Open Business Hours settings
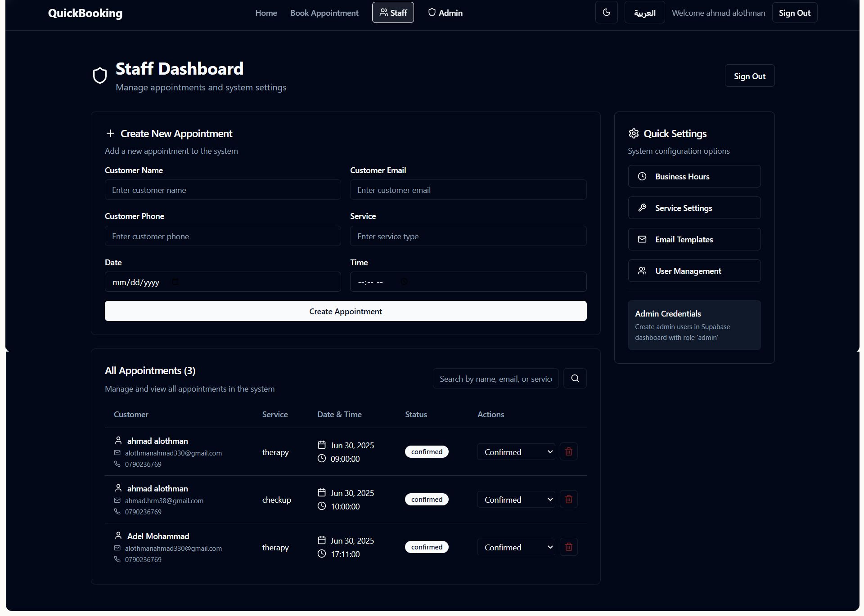 pos(694,177)
